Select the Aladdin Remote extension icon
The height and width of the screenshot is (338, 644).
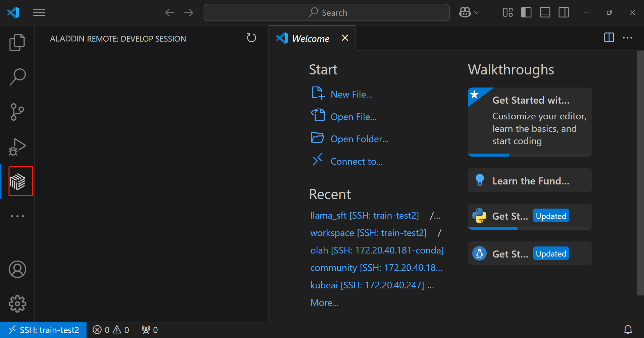[x=18, y=181]
